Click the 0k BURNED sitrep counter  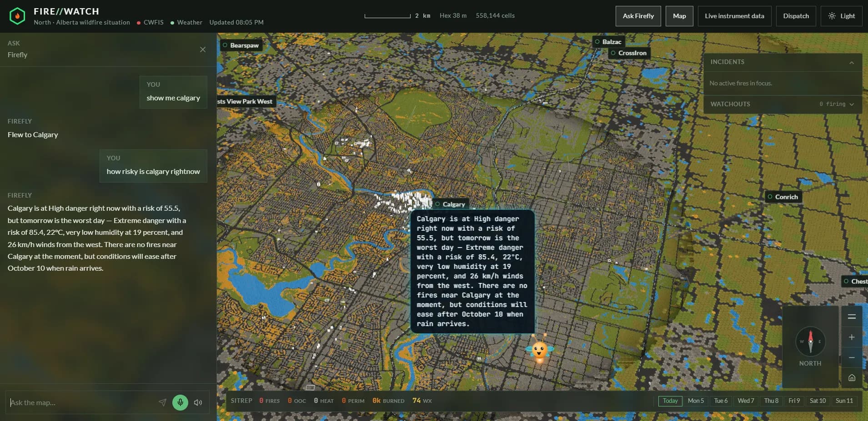[388, 401]
